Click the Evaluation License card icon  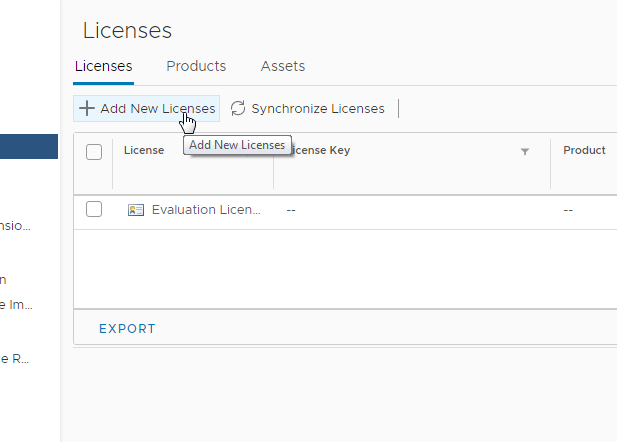point(136,210)
